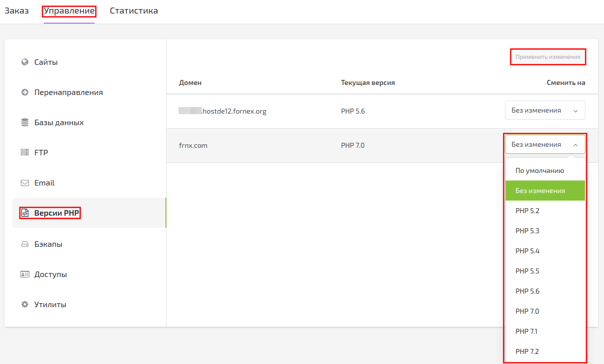This screenshot has height=364, width=604.
Task: Switch to the Заказ tab
Action: point(17,11)
